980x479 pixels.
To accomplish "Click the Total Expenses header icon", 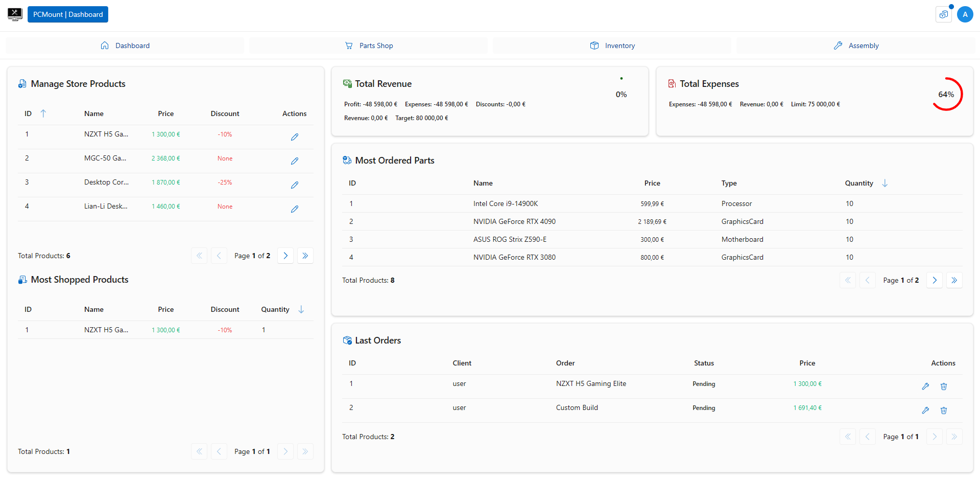I will [672, 84].
